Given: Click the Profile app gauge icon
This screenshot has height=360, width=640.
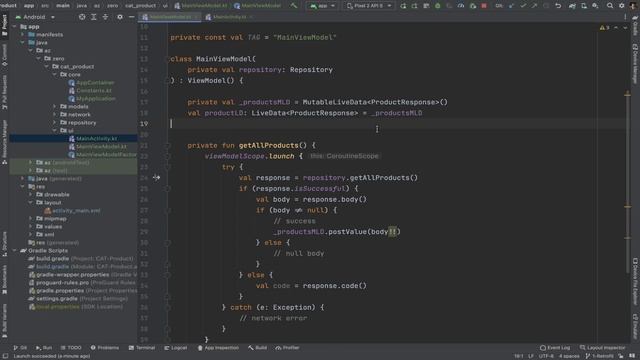Looking at the screenshot, I should (x=461, y=6).
